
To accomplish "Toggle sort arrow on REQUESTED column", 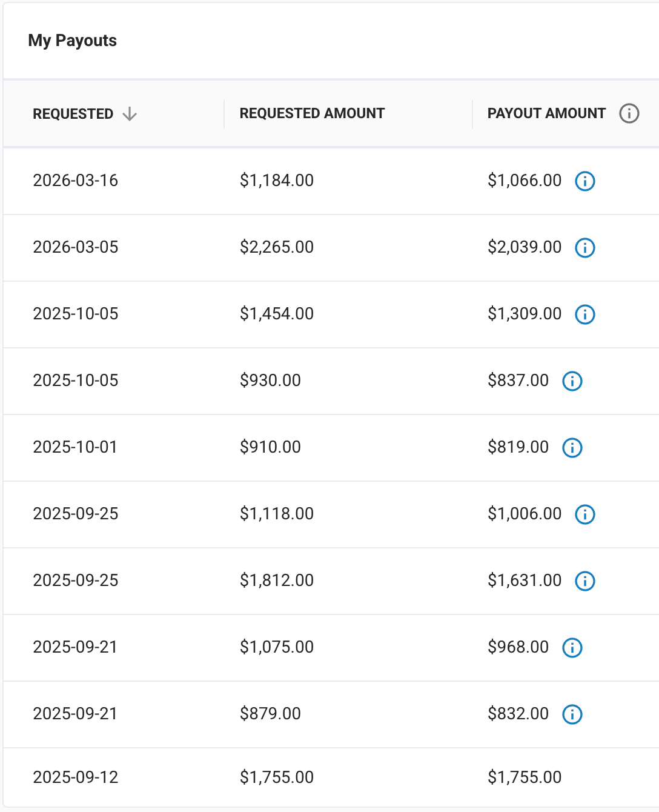I will [130, 114].
